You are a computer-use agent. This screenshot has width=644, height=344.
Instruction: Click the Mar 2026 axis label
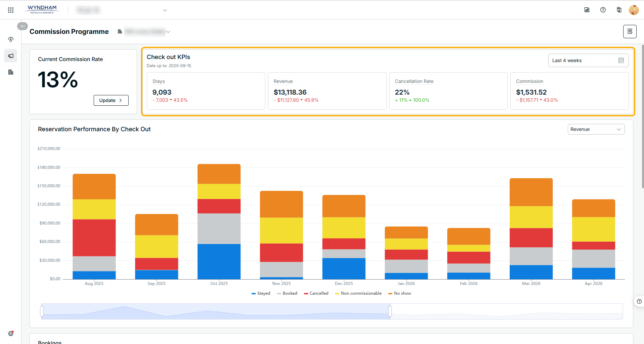pos(531,284)
